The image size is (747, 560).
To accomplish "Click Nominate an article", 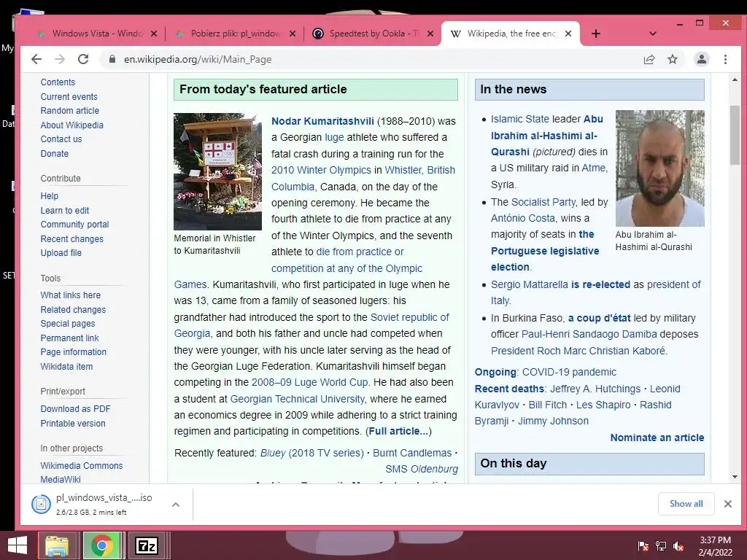I will 657,437.
